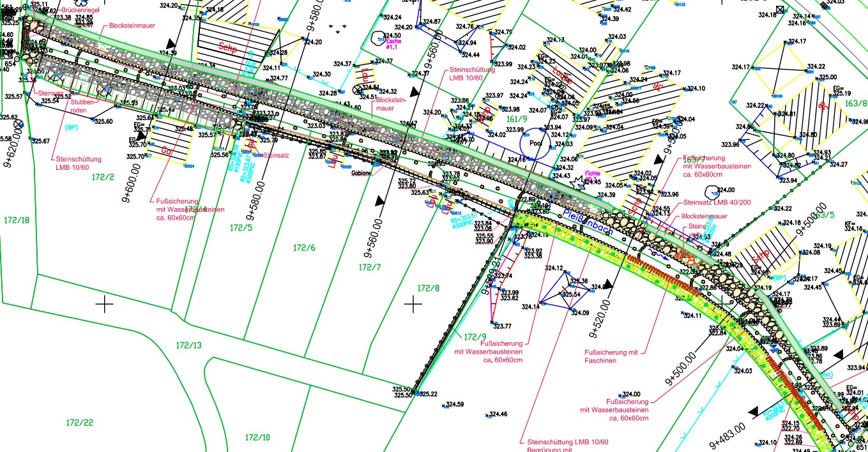The width and height of the screenshot is (868, 452).
Task: Click the parcel number 161/9
Action: tap(517, 118)
